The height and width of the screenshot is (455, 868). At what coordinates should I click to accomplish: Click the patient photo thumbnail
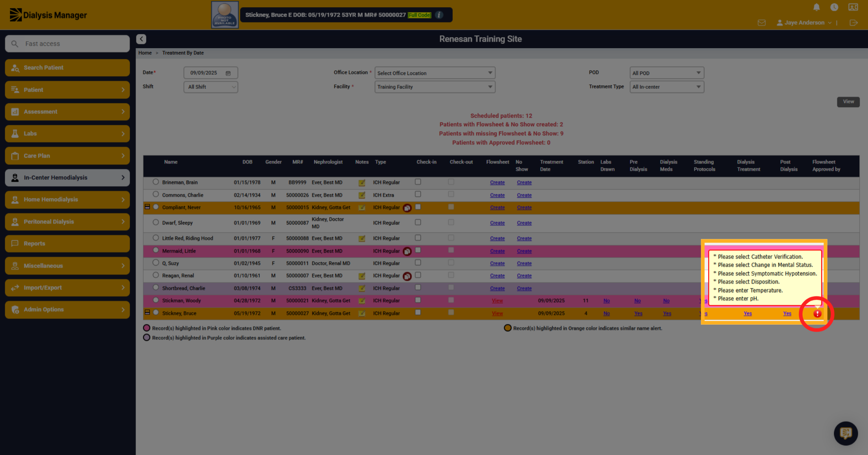click(x=225, y=15)
